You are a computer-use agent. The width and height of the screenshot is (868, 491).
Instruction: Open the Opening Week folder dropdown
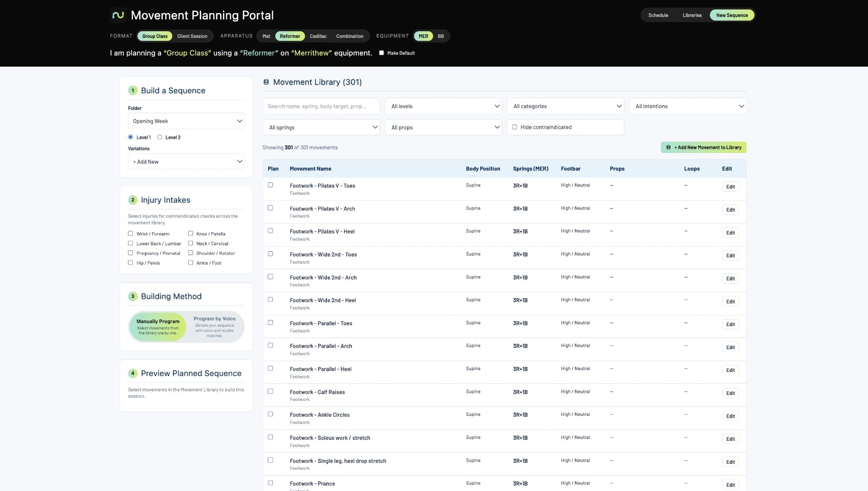[186, 121]
